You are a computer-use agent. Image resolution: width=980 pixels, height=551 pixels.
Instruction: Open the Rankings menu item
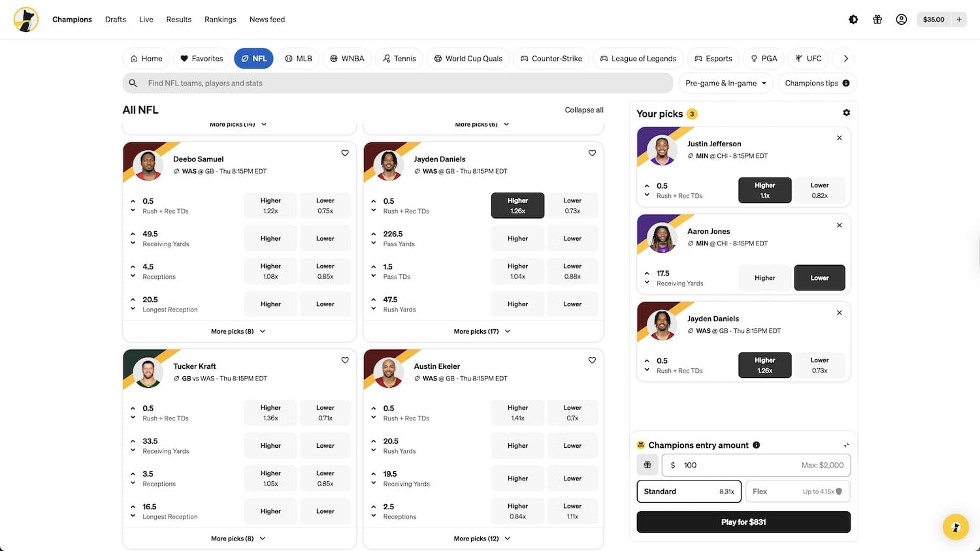(220, 20)
